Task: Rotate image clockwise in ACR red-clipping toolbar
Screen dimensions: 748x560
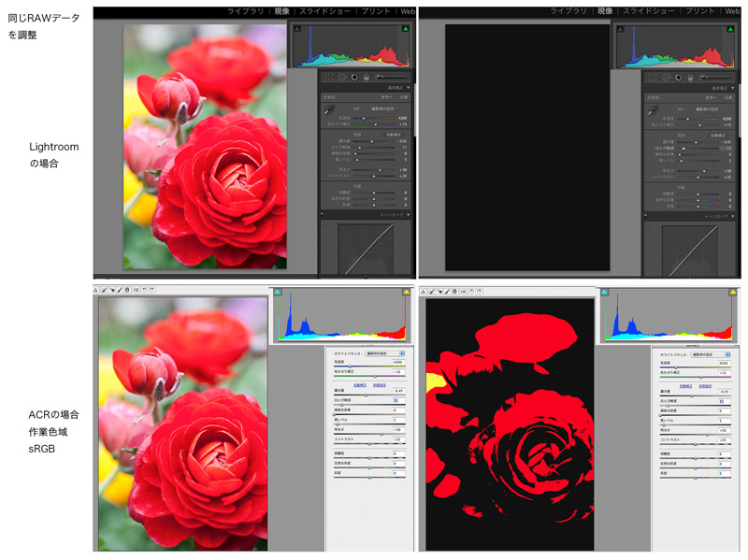Action: point(479,292)
